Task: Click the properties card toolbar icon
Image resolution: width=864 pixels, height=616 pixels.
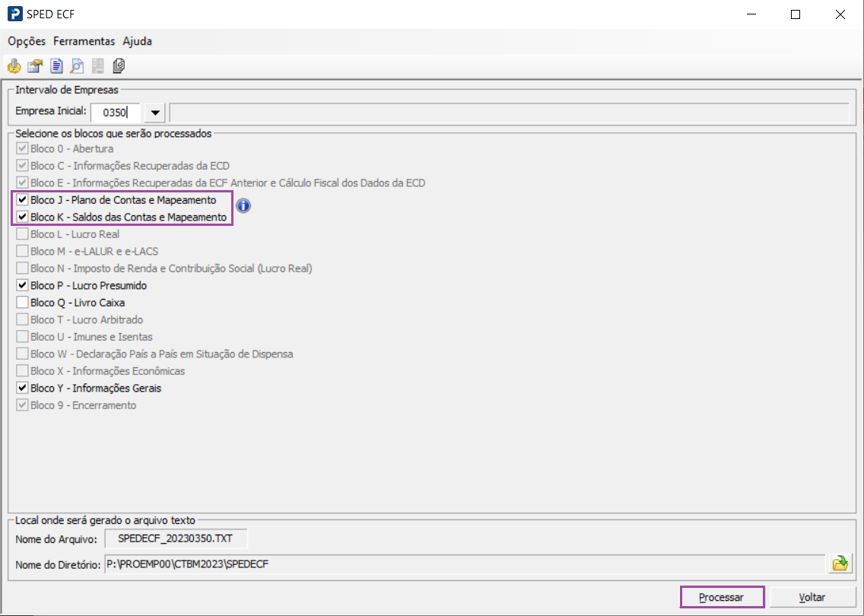Action: coord(35,66)
